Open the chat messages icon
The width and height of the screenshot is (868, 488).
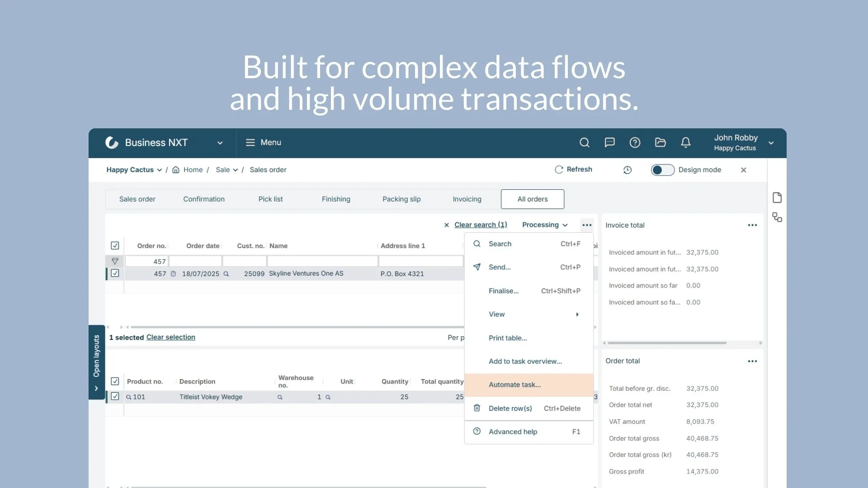pos(609,143)
